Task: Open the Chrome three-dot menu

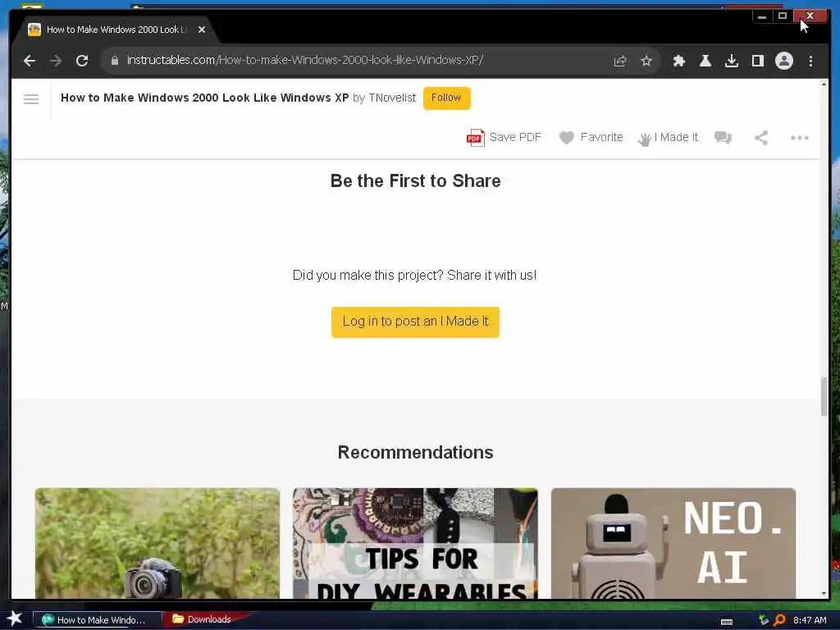Action: (x=810, y=61)
